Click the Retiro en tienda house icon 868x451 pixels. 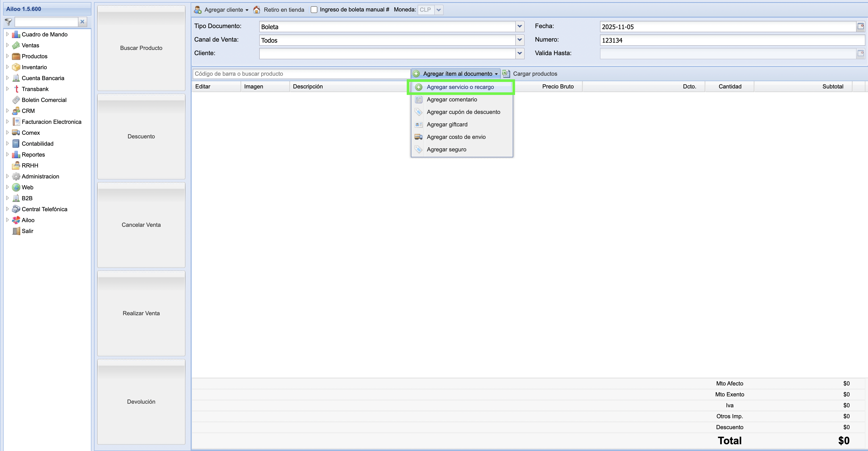[x=257, y=10]
